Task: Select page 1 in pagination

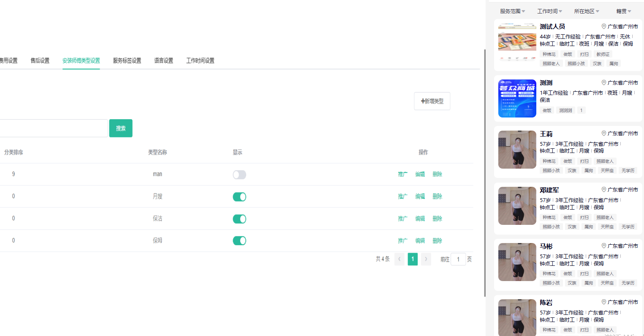Action: (x=413, y=259)
